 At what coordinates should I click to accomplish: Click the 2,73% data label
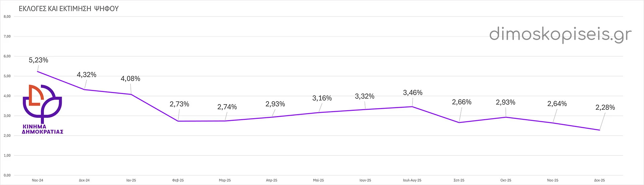coord(179,104)
